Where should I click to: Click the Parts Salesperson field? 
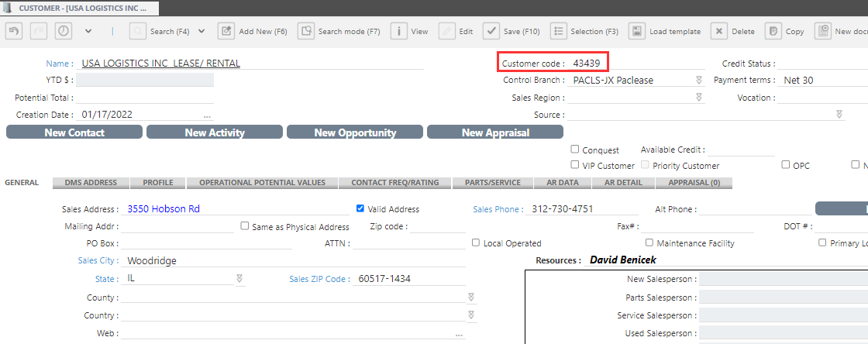point(784,298)
